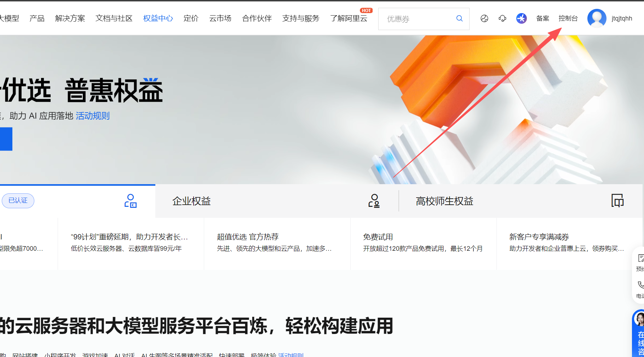
Task: Open the 产品 menu
Action: (x=37, y=18)
